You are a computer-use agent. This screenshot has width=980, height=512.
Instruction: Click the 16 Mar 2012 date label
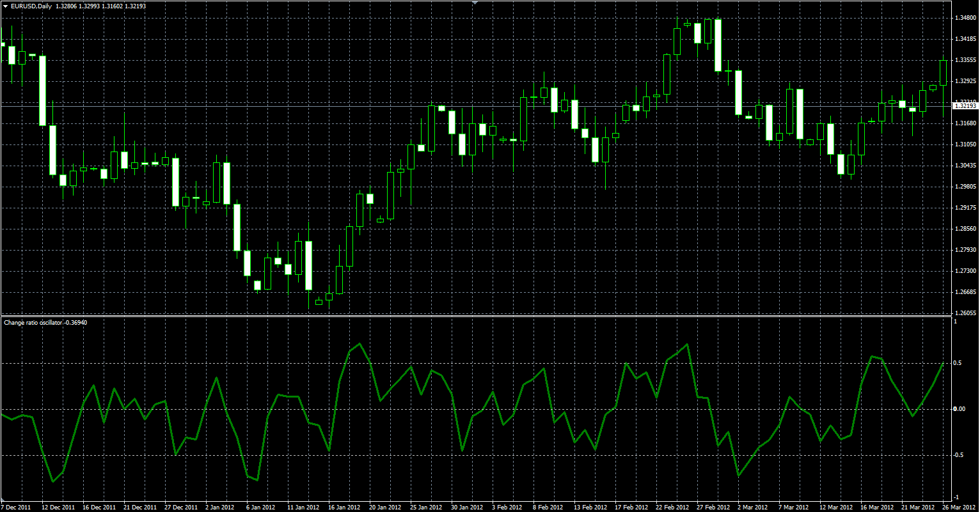coord(877,507)
